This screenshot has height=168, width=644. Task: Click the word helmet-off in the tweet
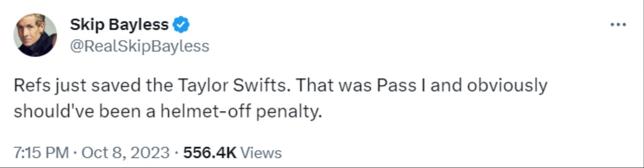click(x=205, y=111)
